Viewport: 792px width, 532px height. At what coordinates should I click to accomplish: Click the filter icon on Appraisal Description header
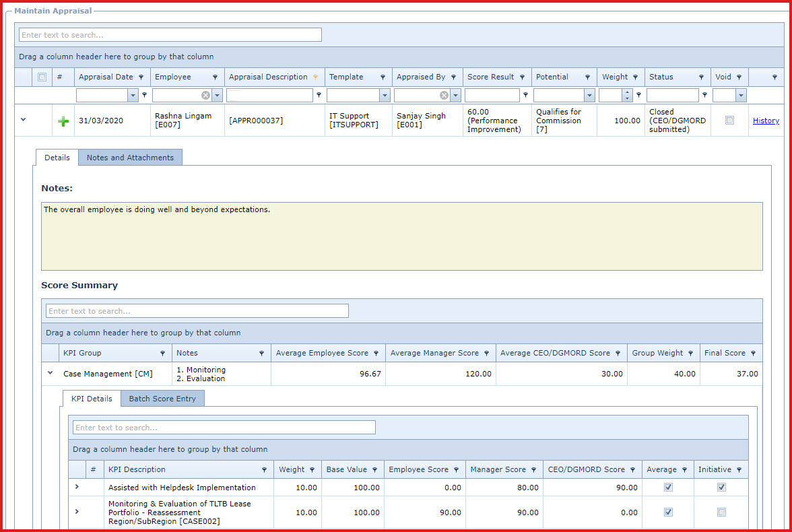[315, 77]
